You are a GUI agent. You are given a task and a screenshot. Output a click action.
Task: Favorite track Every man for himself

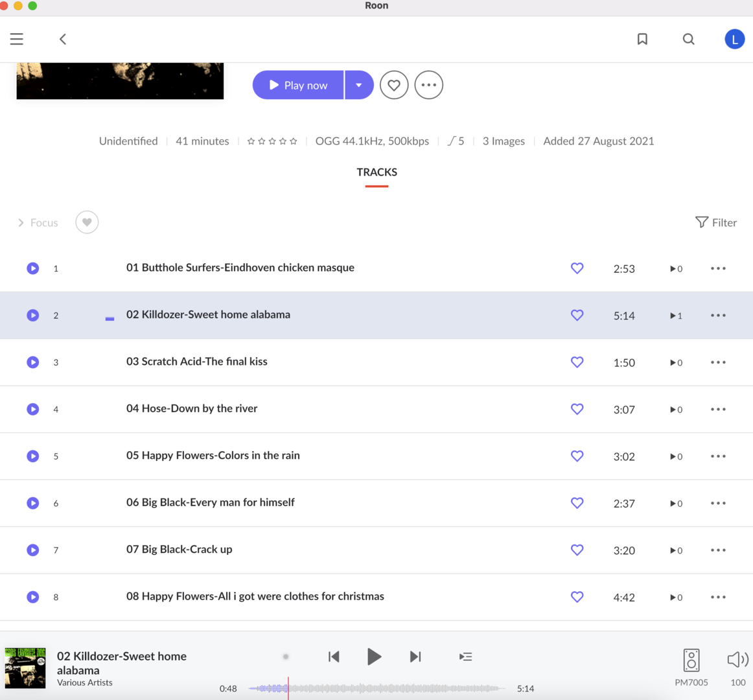(577, 503)
